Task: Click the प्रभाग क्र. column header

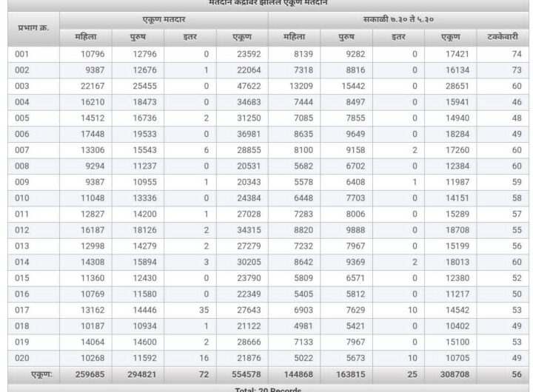Action: (33, 28)
